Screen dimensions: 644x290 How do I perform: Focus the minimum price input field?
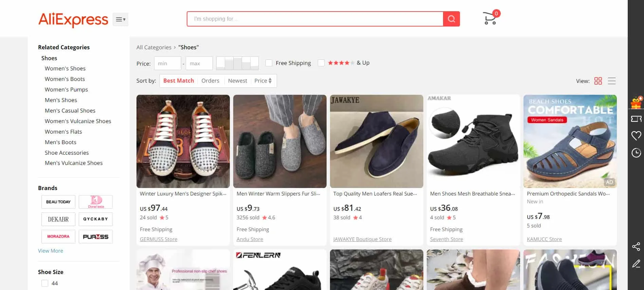click(167, 64)
